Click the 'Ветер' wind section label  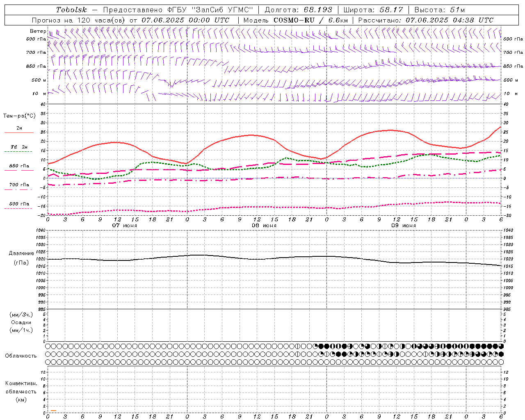38,31
